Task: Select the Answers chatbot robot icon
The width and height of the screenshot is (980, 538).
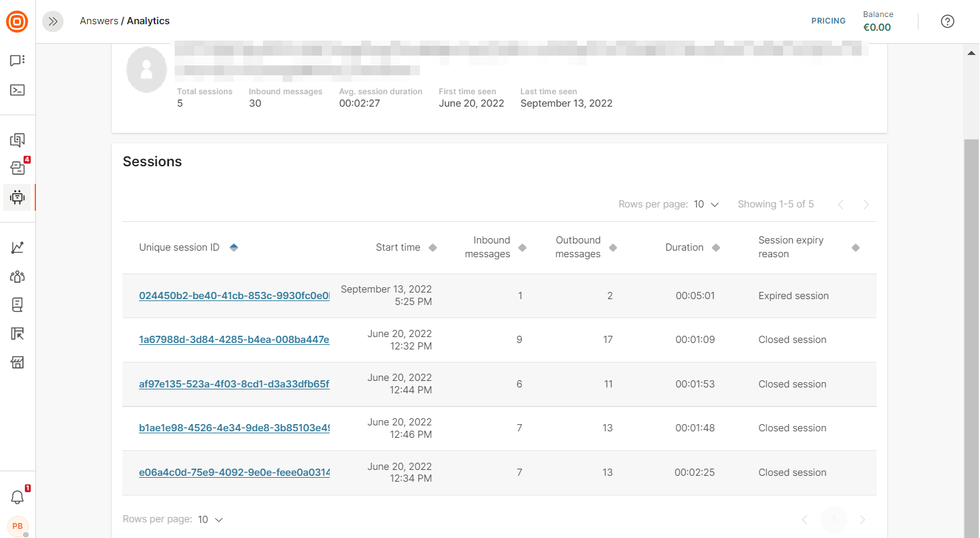Action: [18, 197]
